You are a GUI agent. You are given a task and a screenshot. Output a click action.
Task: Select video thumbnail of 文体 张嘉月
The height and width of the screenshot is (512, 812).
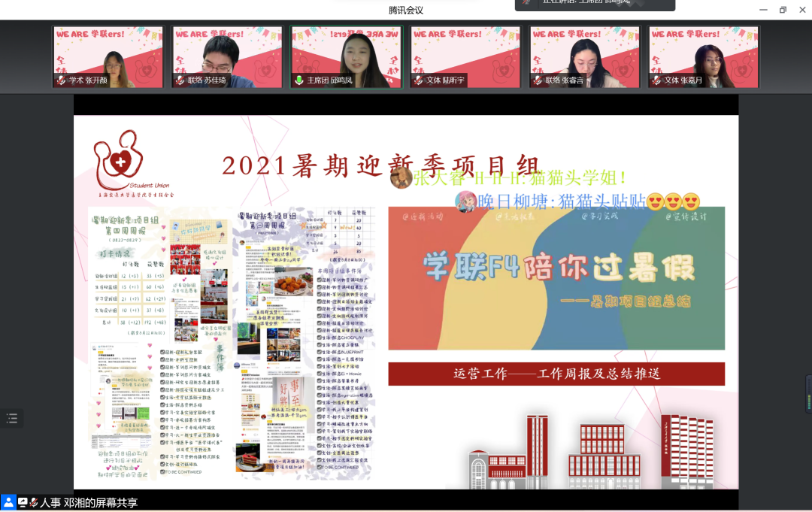click(x=703, y=56)
